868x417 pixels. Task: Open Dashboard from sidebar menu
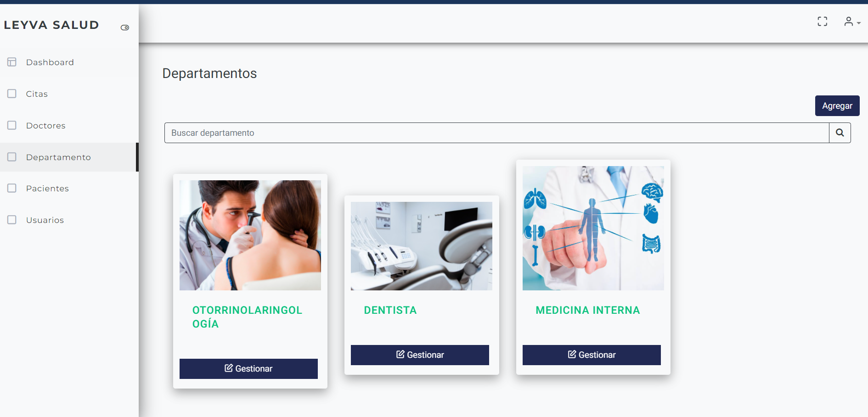pos(69,62)
